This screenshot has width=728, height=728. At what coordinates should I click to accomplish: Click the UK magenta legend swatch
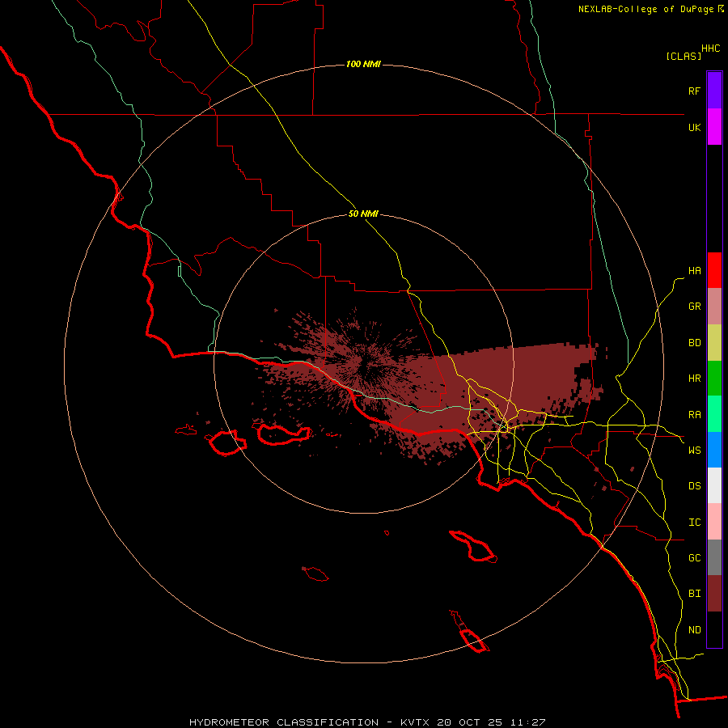[714, 127]
